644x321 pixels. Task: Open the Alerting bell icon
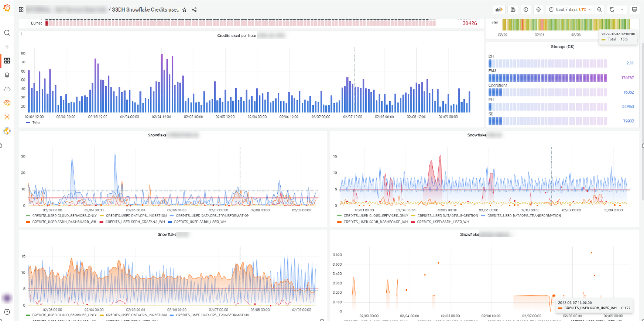(7, 75)
